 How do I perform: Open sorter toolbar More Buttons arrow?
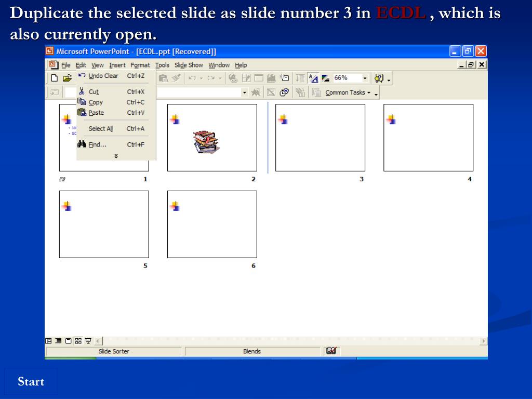pyautogui.click(x=376, y=94)
